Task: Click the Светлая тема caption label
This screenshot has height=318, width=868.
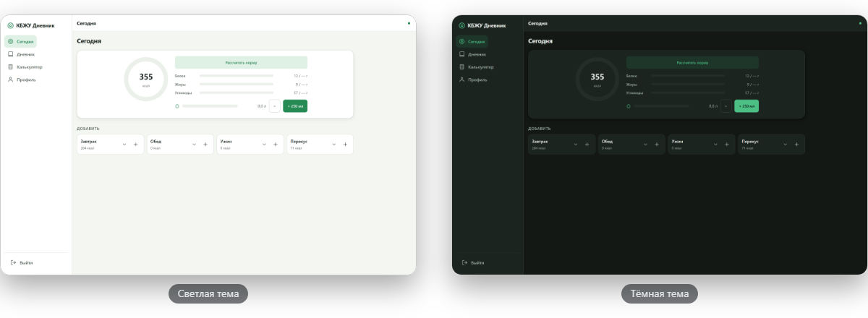Action: click(x=208, y=293)
